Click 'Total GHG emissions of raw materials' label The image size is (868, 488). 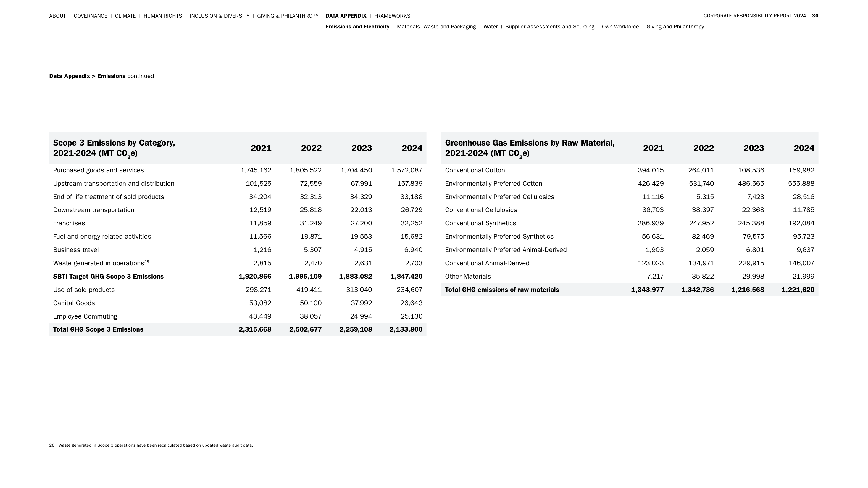click(x=502, y=290)
